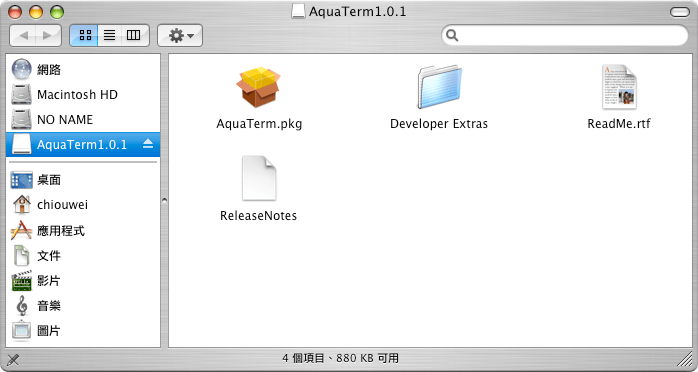Go back with the left arrow button
This screenshot has height=372, width=698.
click(x=23, y=36)
